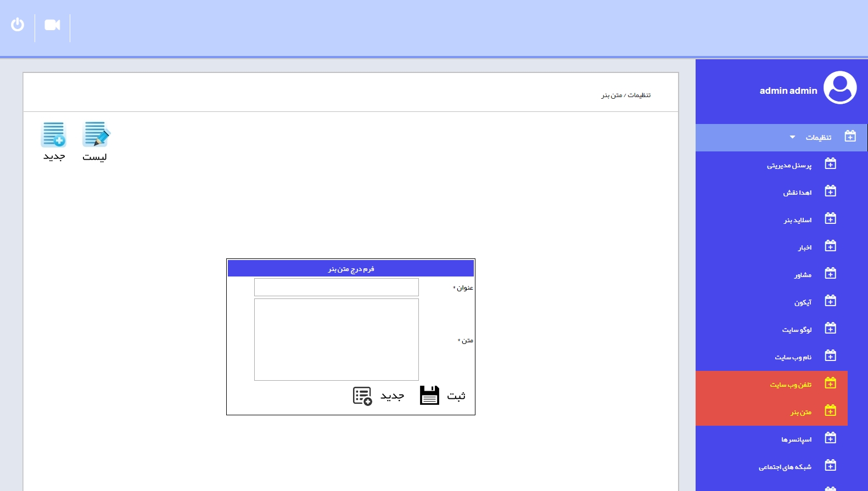Click the power logout icon
868x491 pixels.
[18, 25]
